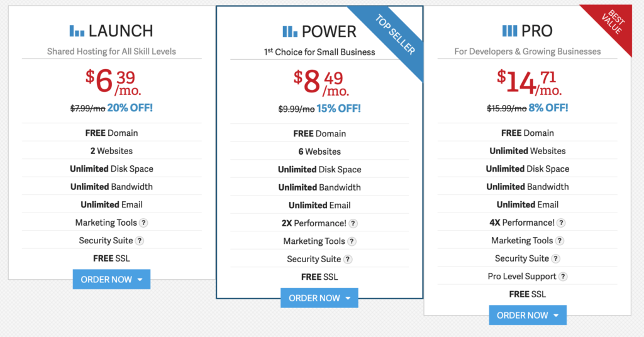This screenshot has width=644, height=337.
Task: Open the Pro plan Order Now dropdown
Action: (528, 316)
